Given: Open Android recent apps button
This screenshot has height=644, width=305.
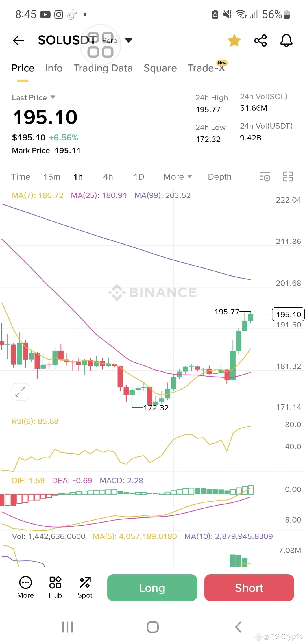Looking at the screenshot, I should 67,627.
